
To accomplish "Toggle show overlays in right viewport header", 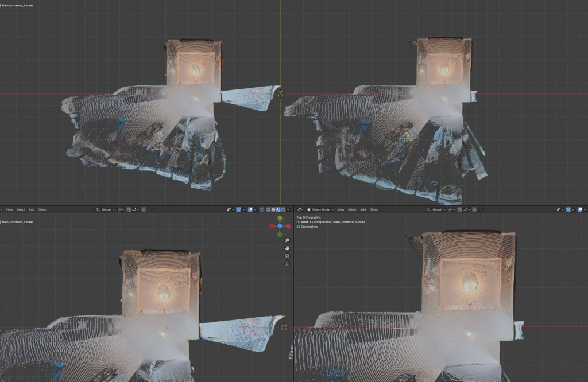I will click(581, 209).
